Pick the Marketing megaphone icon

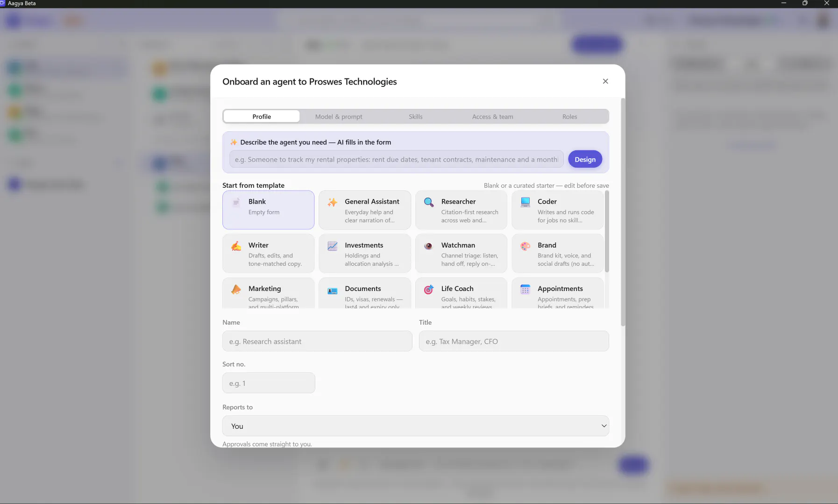(236, 290)
